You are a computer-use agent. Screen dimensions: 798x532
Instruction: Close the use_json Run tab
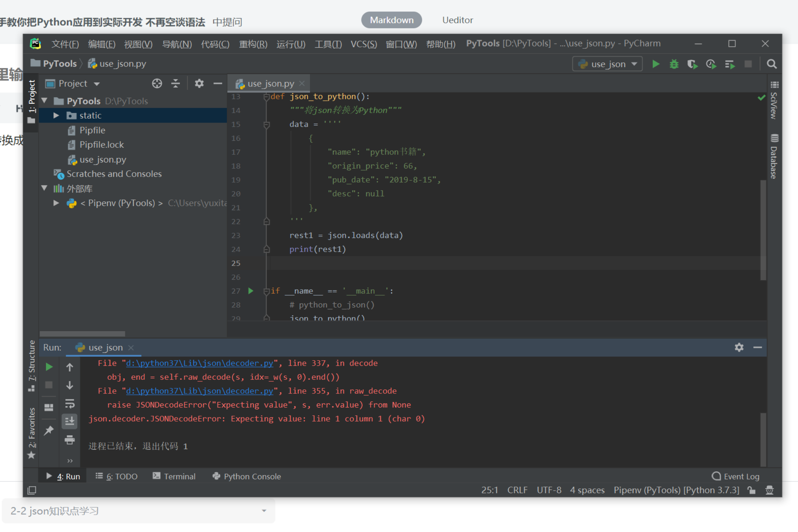131,348
